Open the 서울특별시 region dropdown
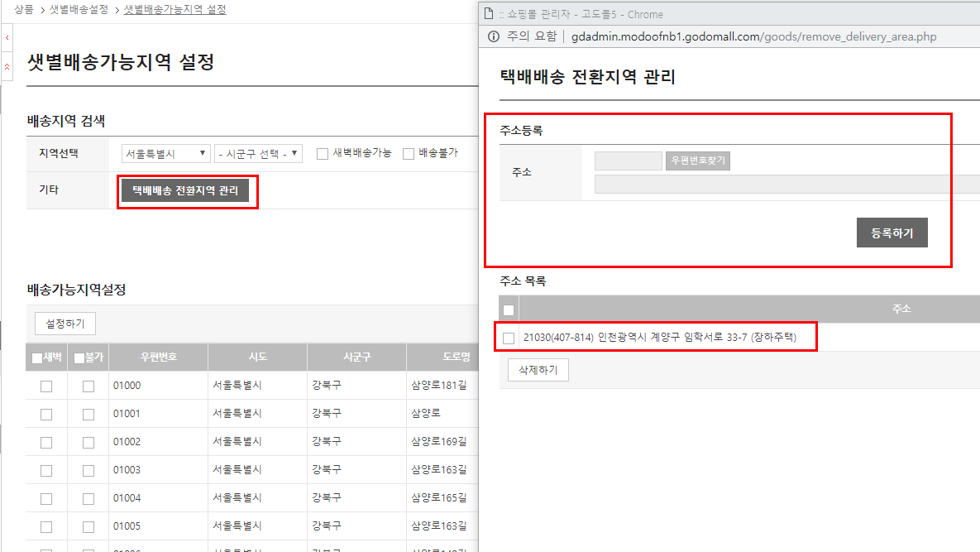The image size is (980, 552). pyautogui.click(x=165, y=154)
